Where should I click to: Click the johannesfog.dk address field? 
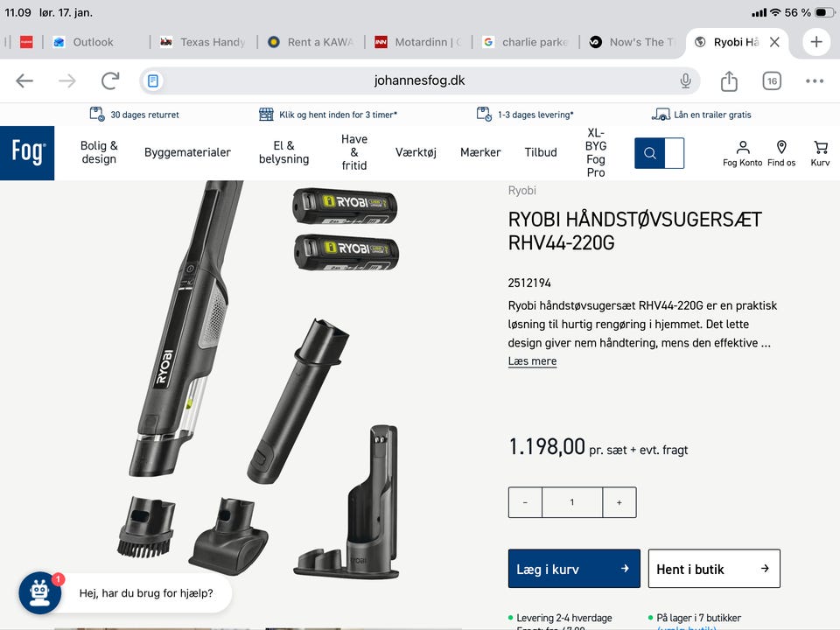(419, 80)
